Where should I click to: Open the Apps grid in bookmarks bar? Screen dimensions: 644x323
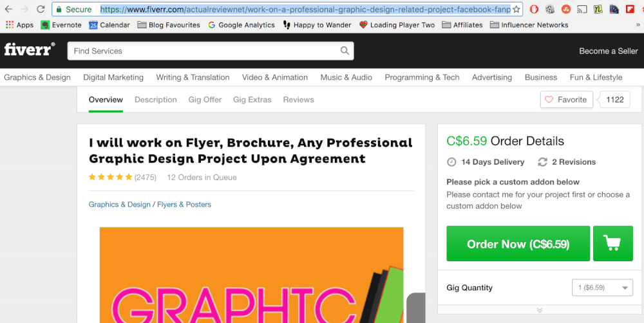point(19,25)
